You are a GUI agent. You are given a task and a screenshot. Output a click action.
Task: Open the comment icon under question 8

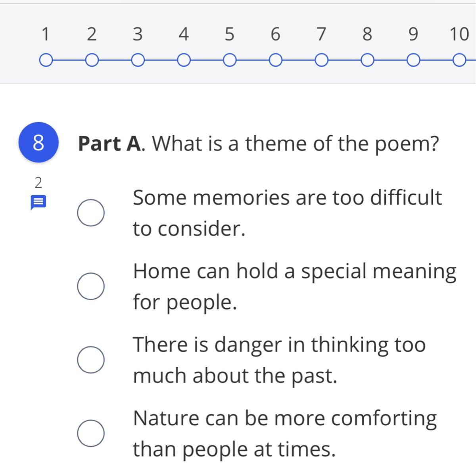[38, 203]
